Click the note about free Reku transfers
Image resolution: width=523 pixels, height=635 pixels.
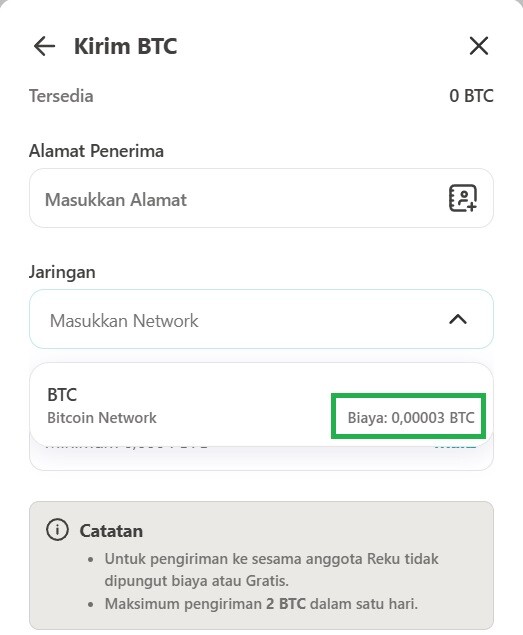click(x=271, y=570)
